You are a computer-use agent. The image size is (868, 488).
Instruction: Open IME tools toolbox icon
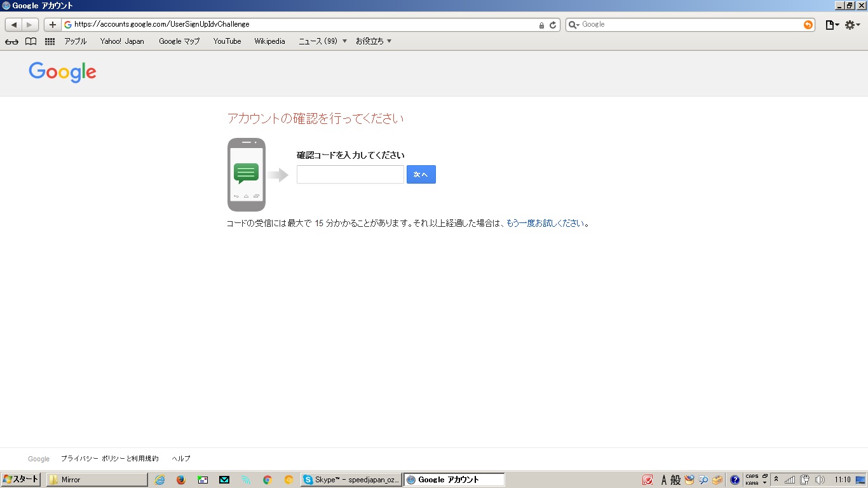pos(717,480)
